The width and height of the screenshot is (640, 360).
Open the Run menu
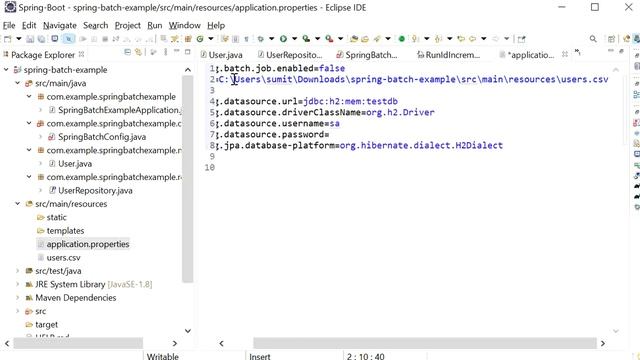pos(155,25)
